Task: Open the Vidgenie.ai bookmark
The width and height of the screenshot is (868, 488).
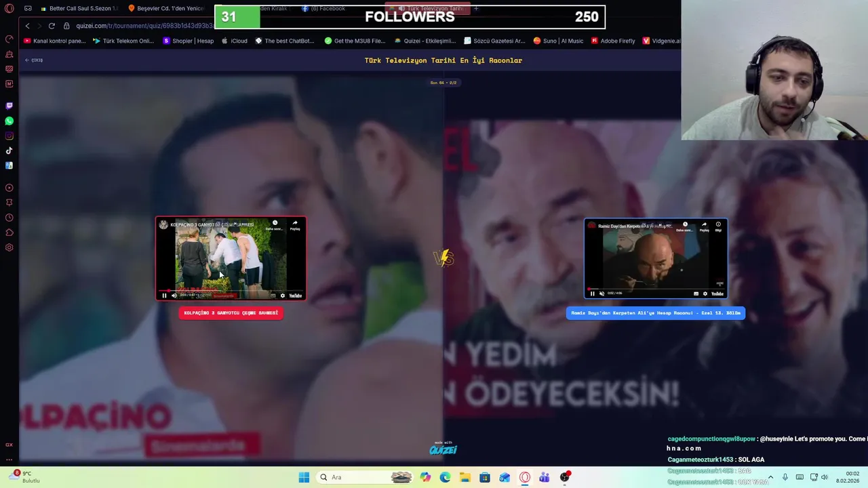Action: point(661,41)
